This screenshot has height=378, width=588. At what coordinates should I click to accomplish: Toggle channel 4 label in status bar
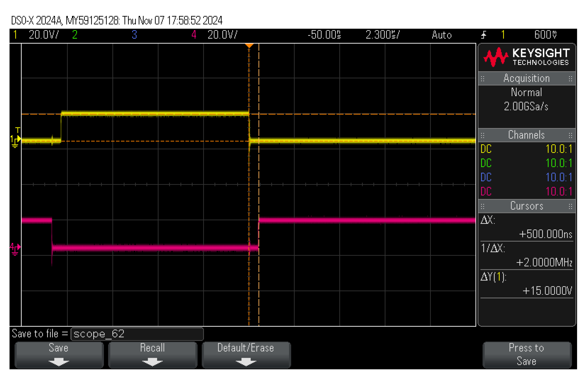tap(194, 35)
